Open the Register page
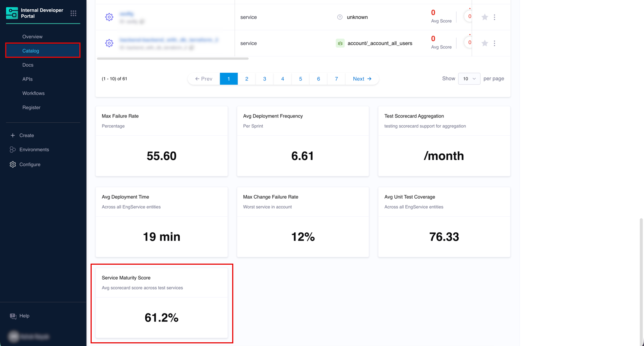 (x=31, y=107)
